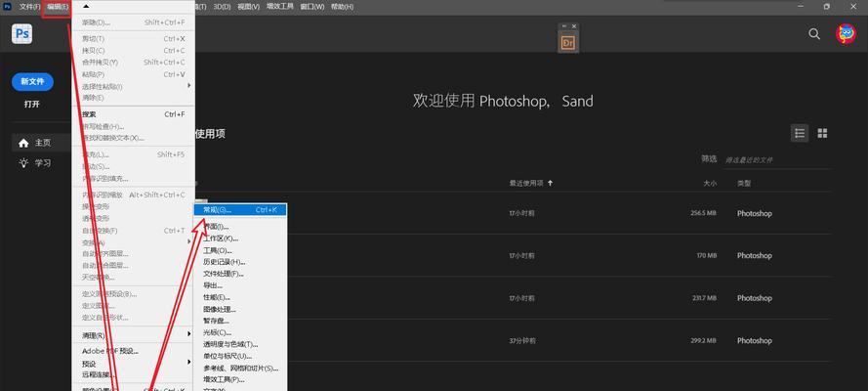
Task: Switch to grid view icon
Action: [x=823, y=133]
